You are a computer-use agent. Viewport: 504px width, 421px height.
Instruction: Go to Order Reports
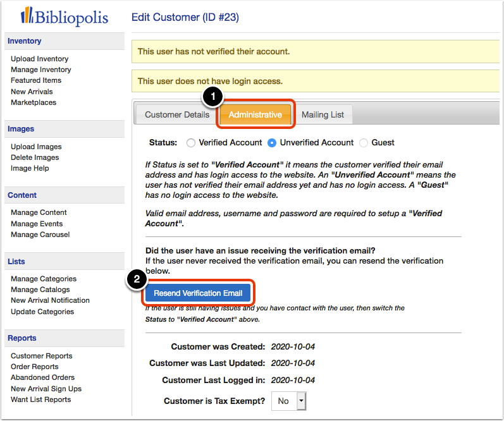pos(34,367)
